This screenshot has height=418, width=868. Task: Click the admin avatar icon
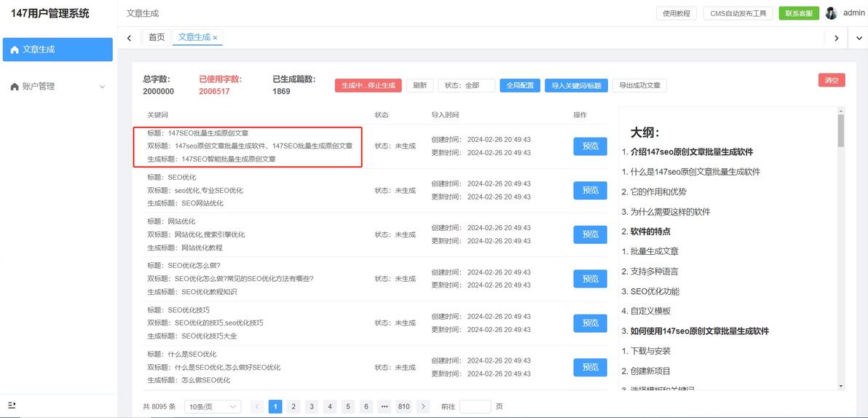coord(831,13)
